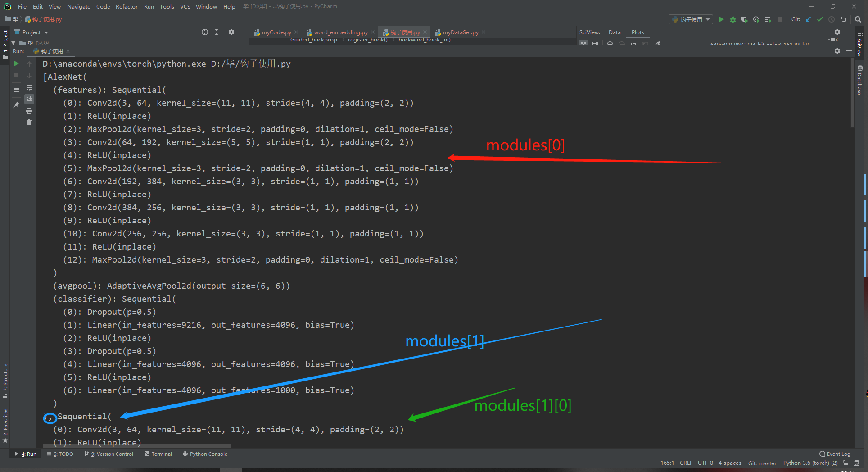Screen dimensions: 868x472
Task: Restore layout icon in Run panel sidebar
Action: tap(16, 90)
